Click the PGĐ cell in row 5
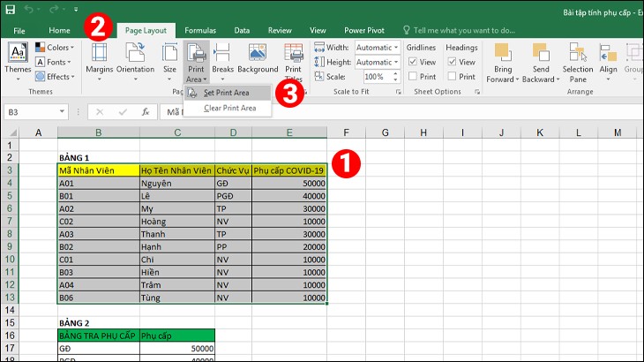 [x=233, y=196]
